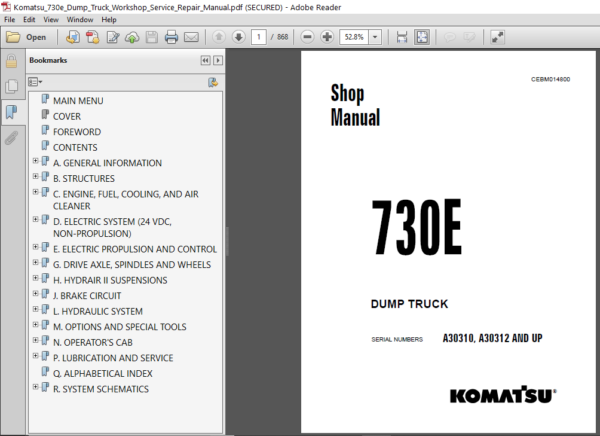Zoom in with the plus button
This screenshot has width=600, height=436.
point(327,37)
